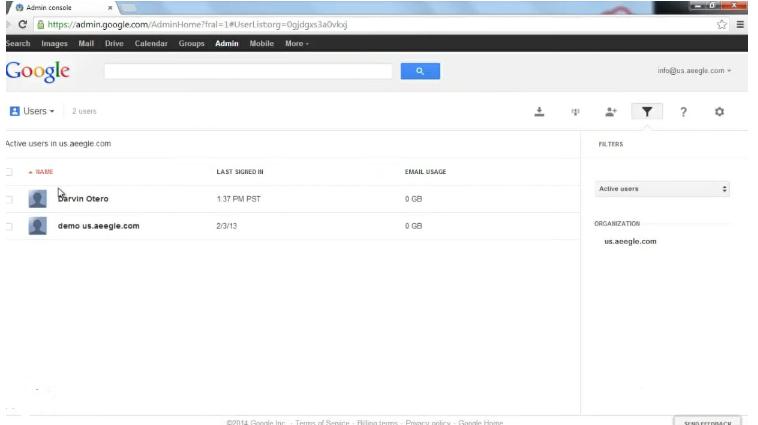Open user demo us.aeegle.com
The width and height of the screenshot is (758, 425).
click(x=98, y=226)
